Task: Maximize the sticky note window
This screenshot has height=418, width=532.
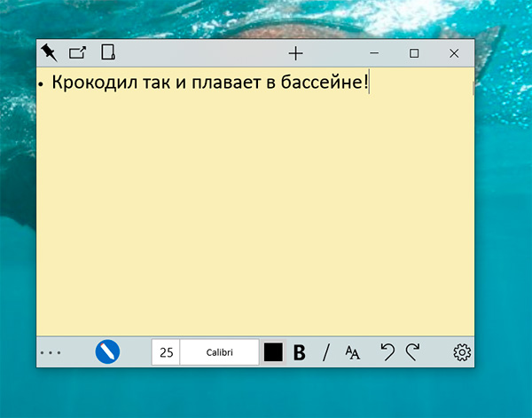Action: (414, 53)
